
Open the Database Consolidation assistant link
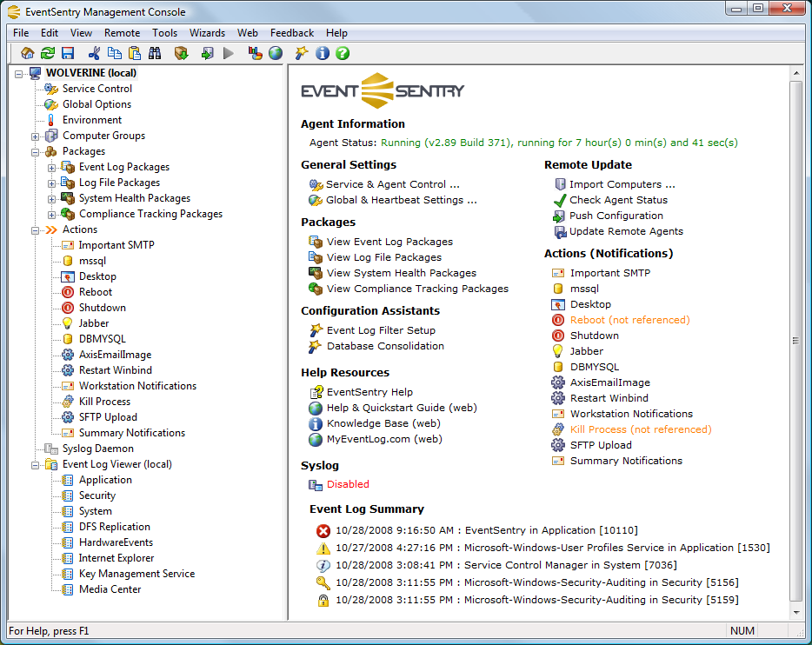385,346
